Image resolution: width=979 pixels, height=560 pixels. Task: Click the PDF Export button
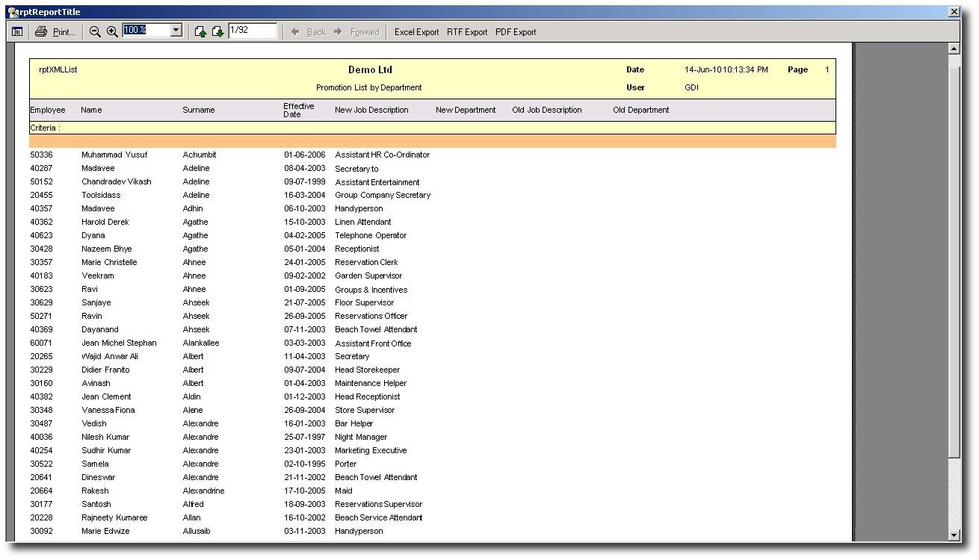[x=516, y=32]
